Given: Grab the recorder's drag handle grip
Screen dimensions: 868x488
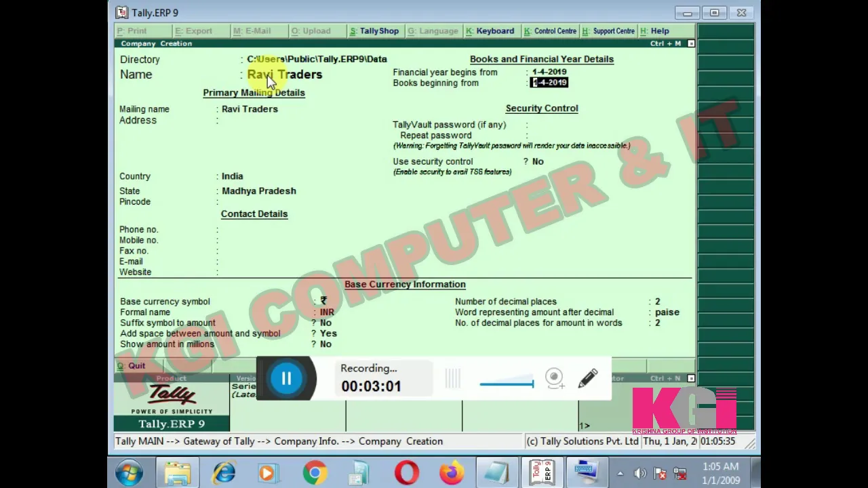Looking at the screenshot, I should pyautogui.click(x=453, y=378).
